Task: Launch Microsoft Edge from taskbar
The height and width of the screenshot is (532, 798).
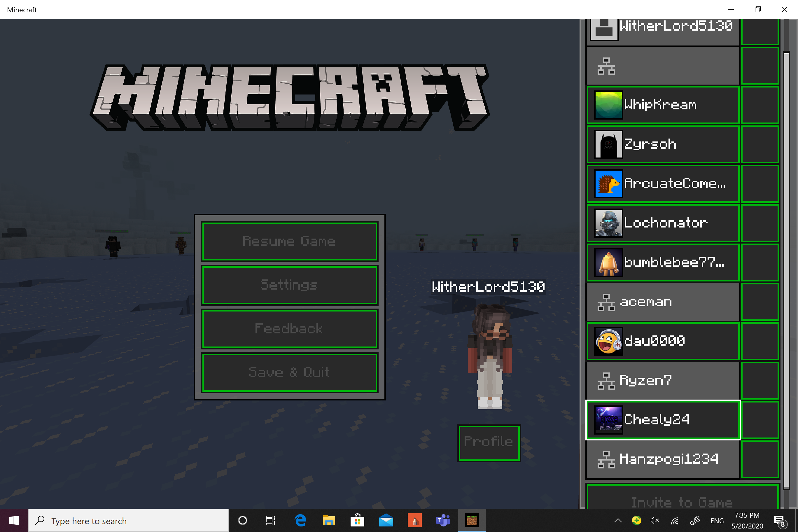Action: point(300,520)
